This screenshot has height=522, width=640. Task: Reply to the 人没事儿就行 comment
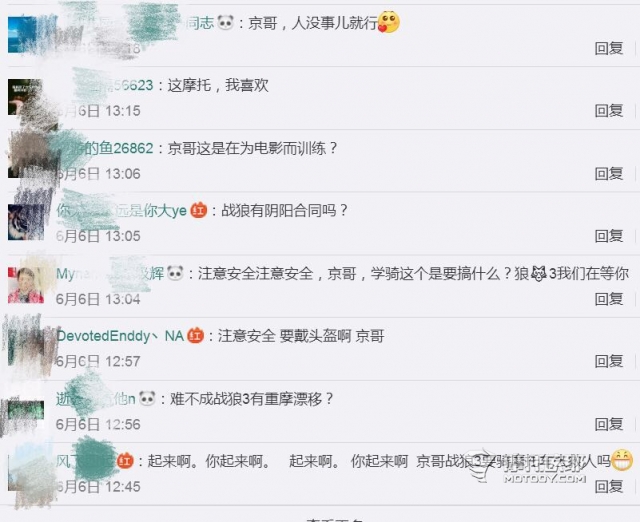(609, 48)
